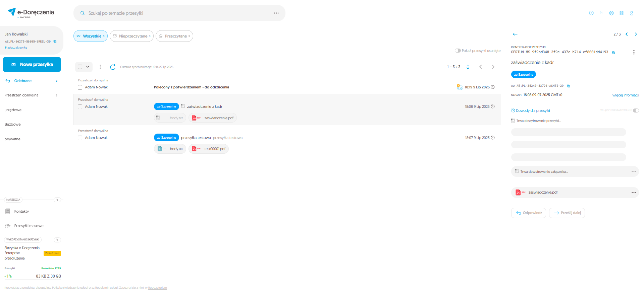This screenshot has width=644, height=294.
Task: Switch to the Przeczytane tab
Action: click(174, 36)
